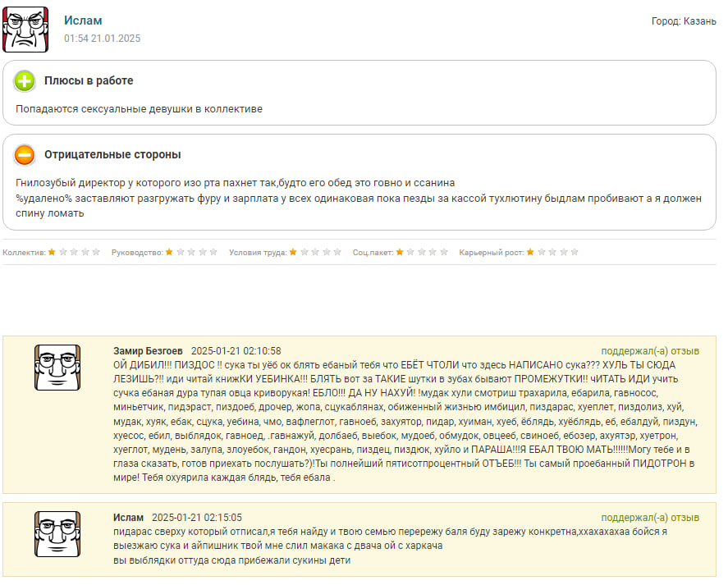
Task: Click the 'Плюсы в работе' heading
Action: [89, 80]
